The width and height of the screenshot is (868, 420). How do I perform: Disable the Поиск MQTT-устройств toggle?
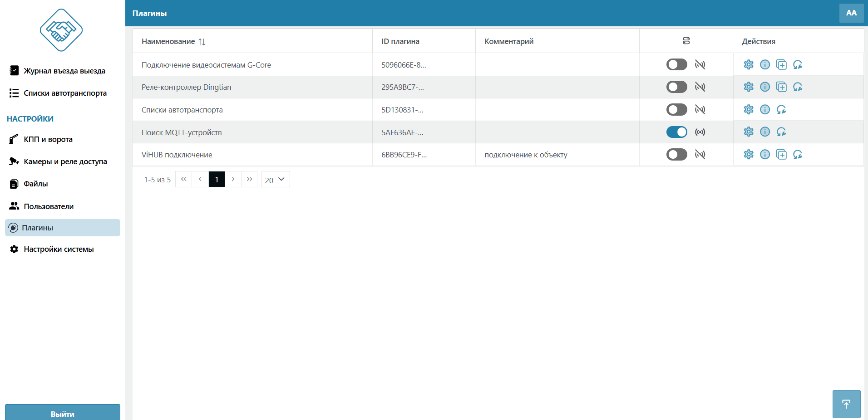(676, 132)
